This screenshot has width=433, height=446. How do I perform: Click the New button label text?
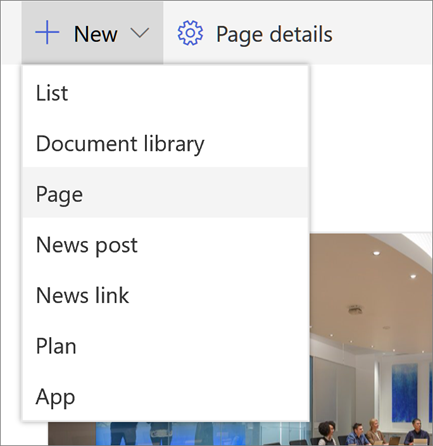96,34
